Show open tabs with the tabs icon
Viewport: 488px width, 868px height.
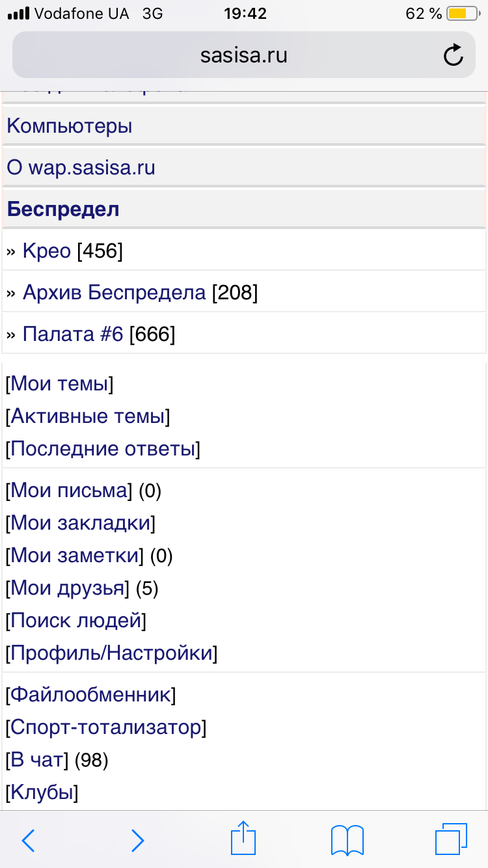[452, 839]
